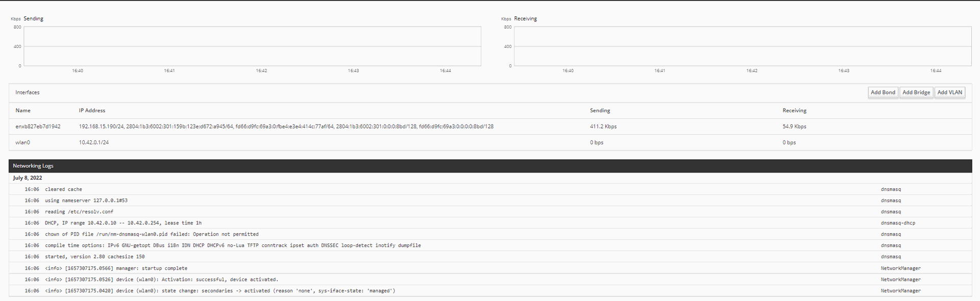The width and height of the screenshot is (980, 301).
Task: View the 'chown of PID file' failed log
Action: pos(151,234)
